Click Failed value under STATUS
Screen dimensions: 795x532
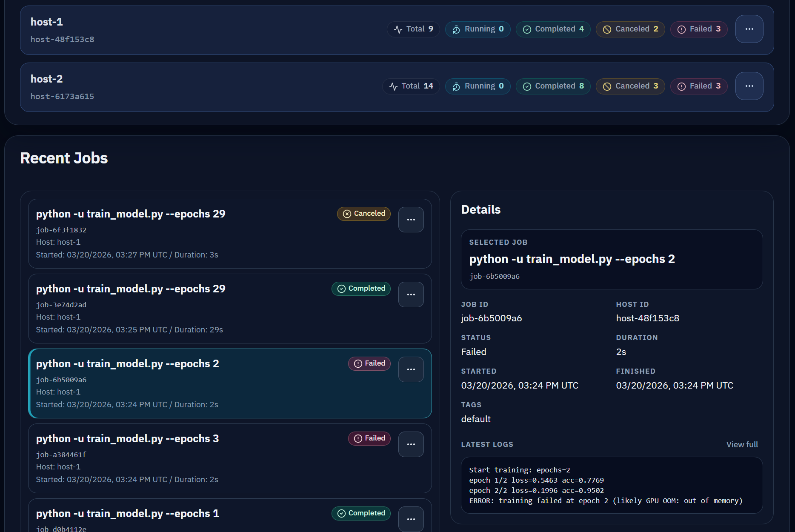(x=474, y=352)
